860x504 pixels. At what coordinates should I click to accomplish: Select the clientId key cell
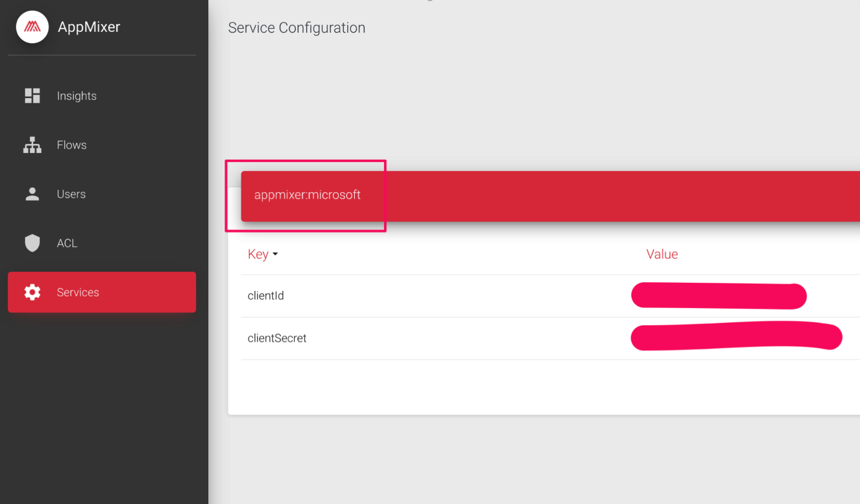tap(266, 296)
